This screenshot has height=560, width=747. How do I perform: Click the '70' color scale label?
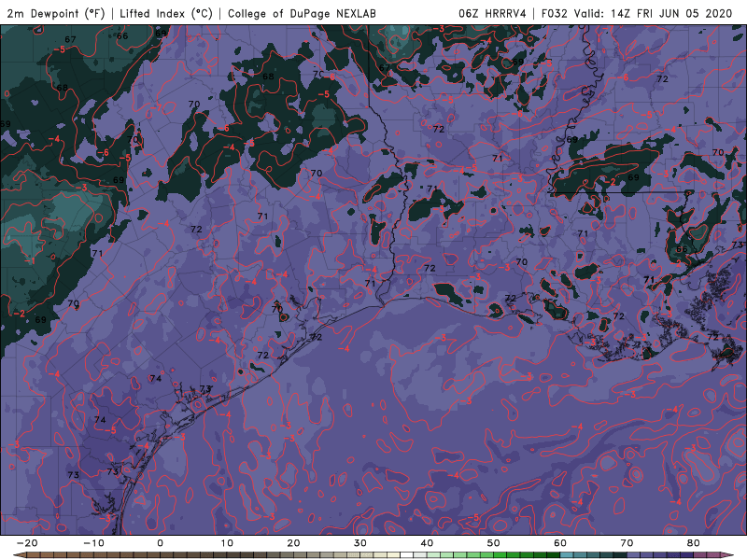click(x=627, y=543)
